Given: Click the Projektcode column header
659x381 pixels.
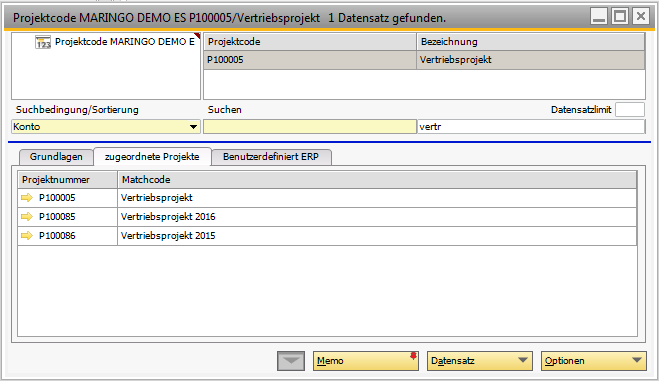Looking at the screenshot, I should (310, 42).
